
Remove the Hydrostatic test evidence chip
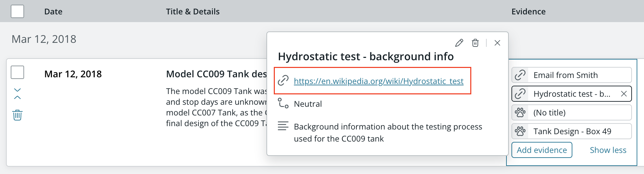pos(624,94)
